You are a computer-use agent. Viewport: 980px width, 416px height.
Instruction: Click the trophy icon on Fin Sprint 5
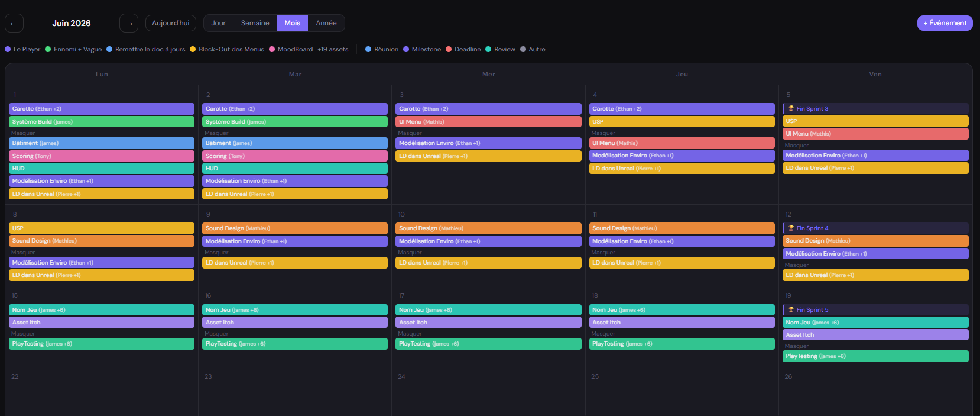point(791,309)
